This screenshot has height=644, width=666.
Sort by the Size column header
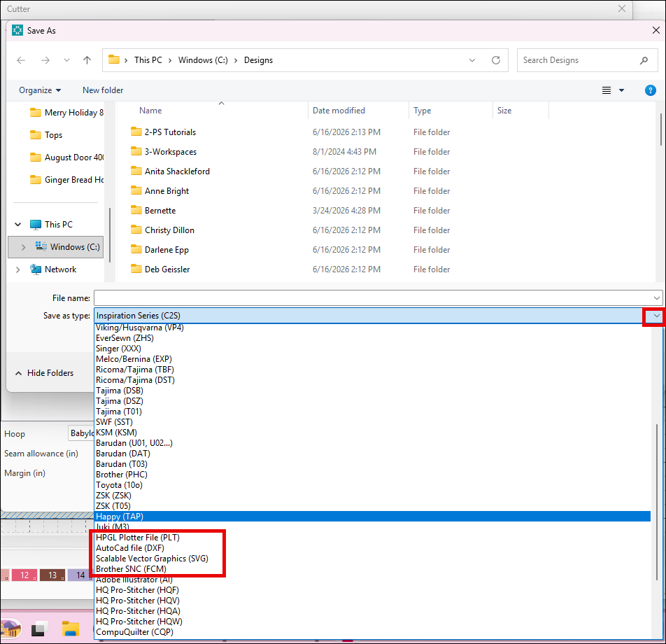[504, 111]
